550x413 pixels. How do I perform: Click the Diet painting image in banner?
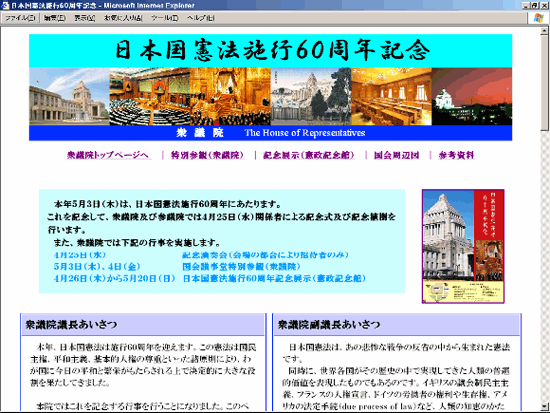tap(311, 96)
